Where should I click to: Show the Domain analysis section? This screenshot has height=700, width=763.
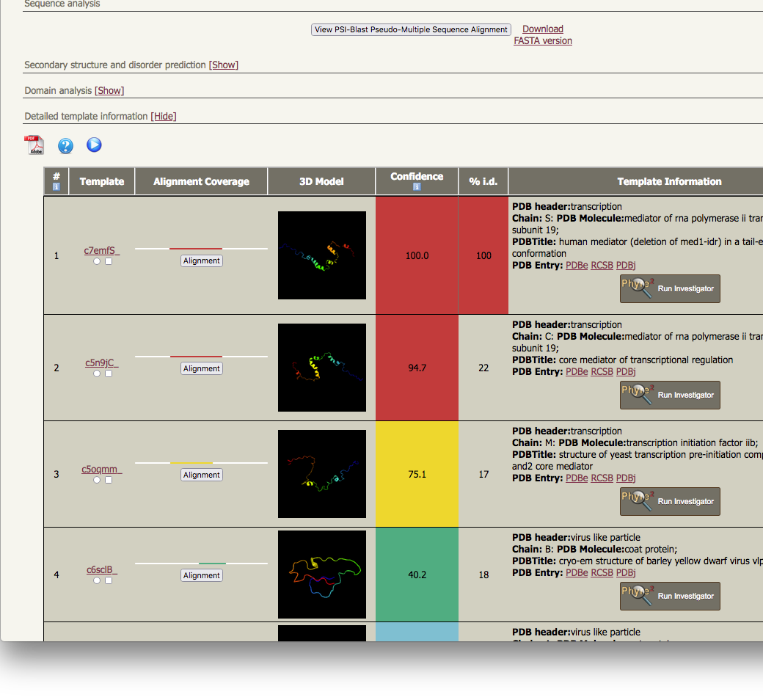tap(109, 91)
